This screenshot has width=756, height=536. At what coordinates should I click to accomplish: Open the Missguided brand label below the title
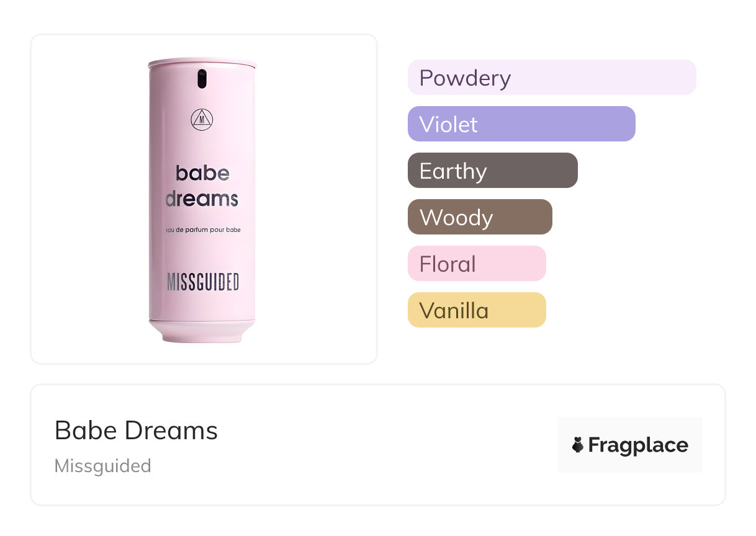click(102, 466)
